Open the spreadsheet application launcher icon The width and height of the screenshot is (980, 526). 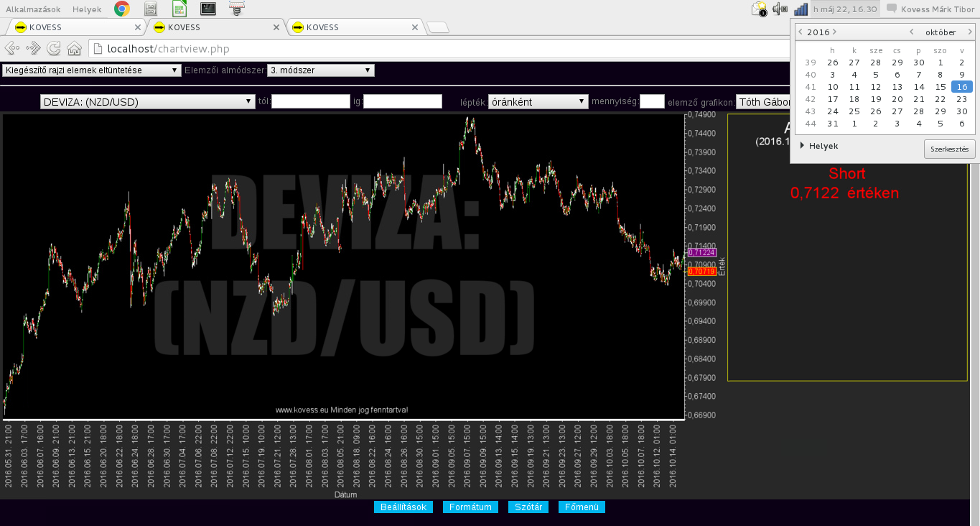click(x=179, y=9)
